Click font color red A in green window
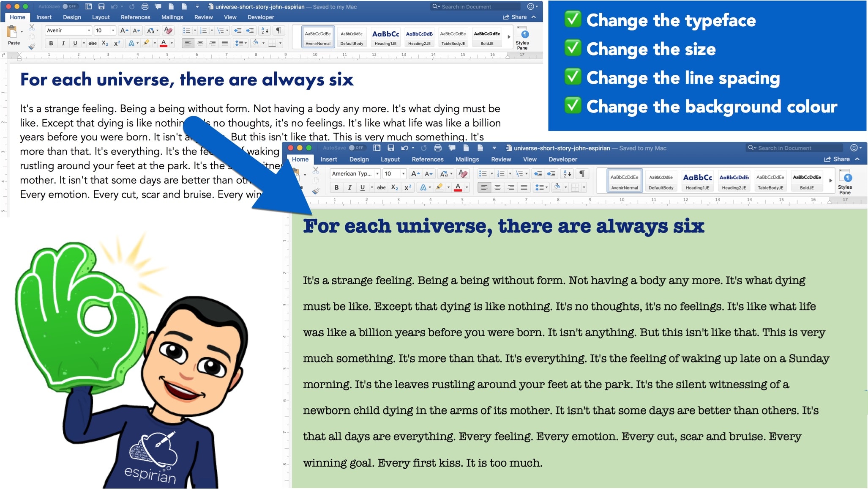Viewport: 868px width, 489px height. pyautogui.click(x=458, y=187)
